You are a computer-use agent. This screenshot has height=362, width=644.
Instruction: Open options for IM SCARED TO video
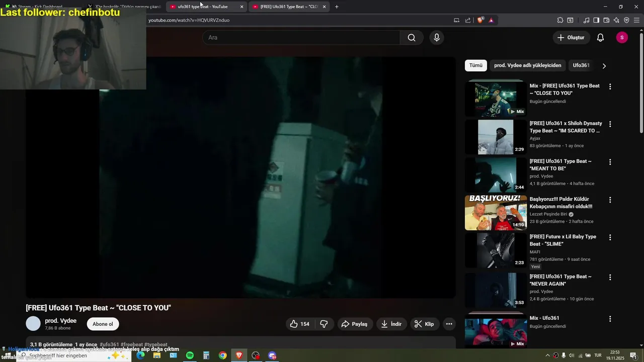click(610, 124)
